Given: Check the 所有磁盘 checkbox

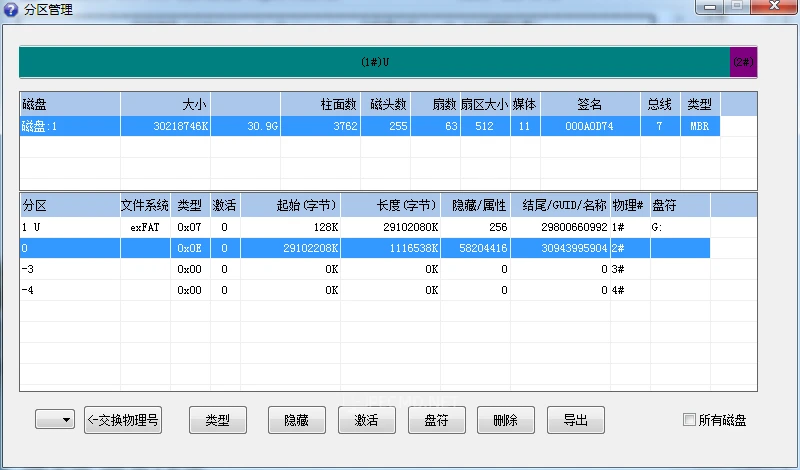Looking at the screenshot, I should [689, 419].
